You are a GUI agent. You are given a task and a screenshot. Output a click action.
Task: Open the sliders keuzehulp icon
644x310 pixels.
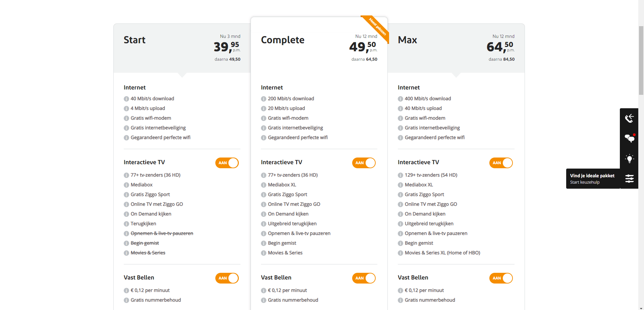[x=629, y=179]
